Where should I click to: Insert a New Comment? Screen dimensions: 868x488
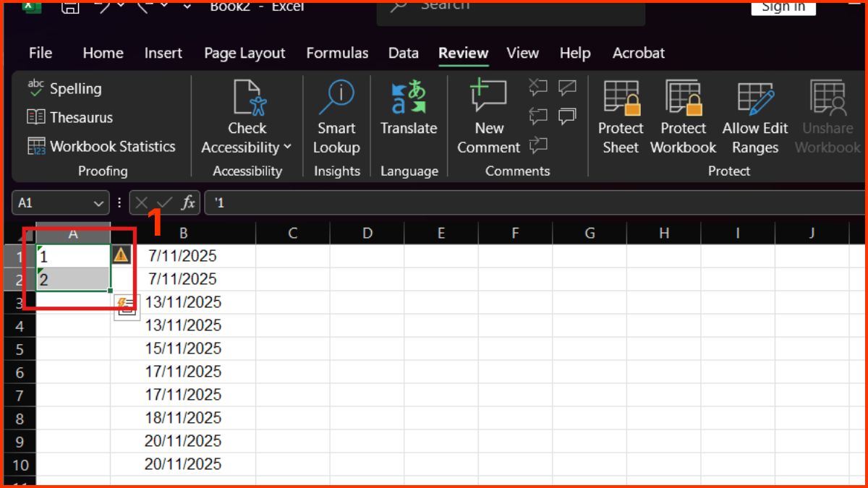coord(488,116)
